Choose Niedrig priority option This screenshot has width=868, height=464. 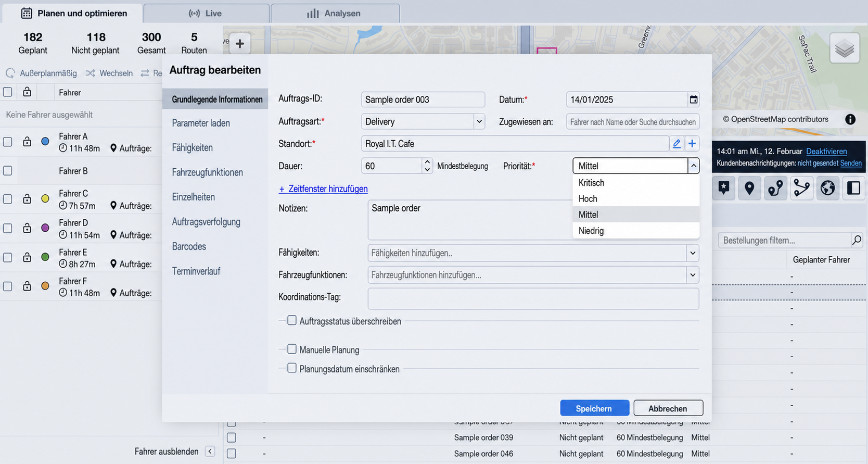[x=636, y=231]
